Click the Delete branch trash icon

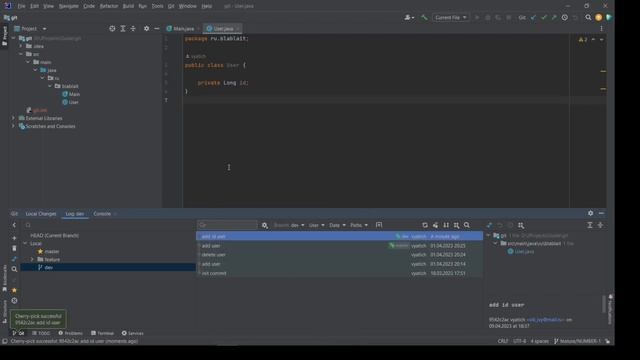click(14, 248)
